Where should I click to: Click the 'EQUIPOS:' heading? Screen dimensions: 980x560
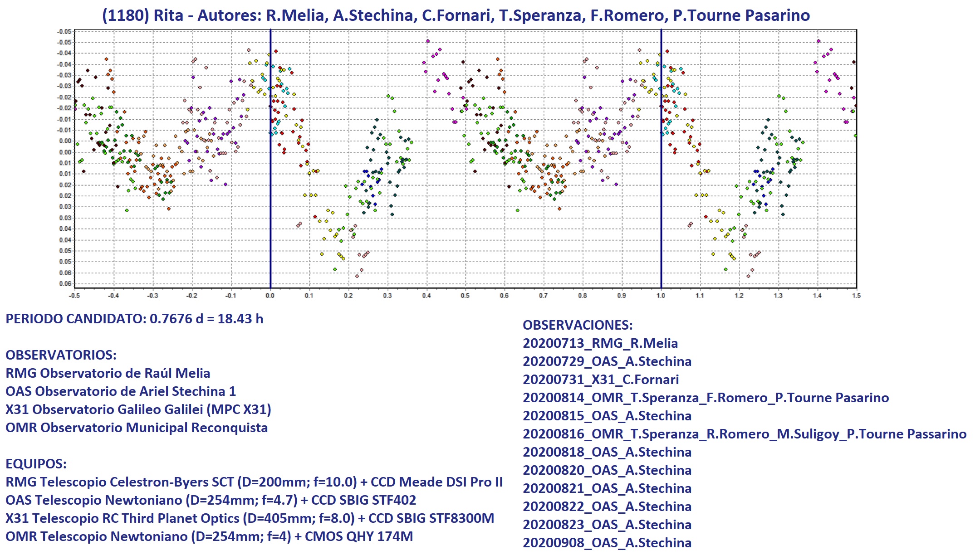[36, 464]
